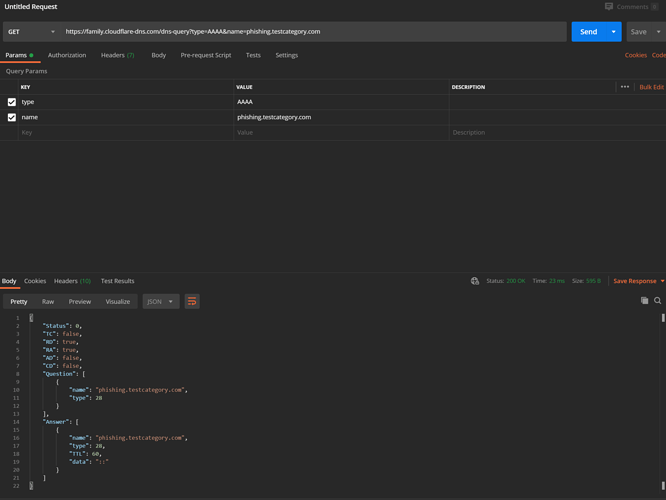666x500 pixels.
Task: Open the Cookies link at right
Action: point(635,55)
